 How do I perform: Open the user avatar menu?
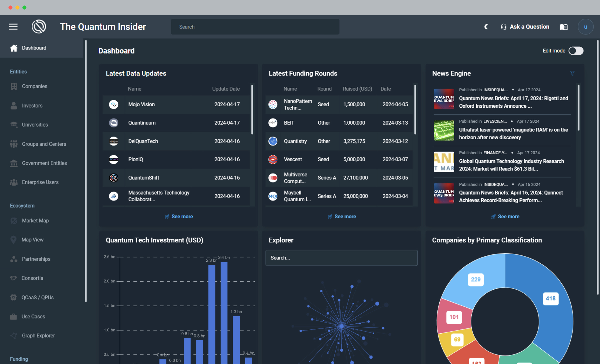point(585,27)
